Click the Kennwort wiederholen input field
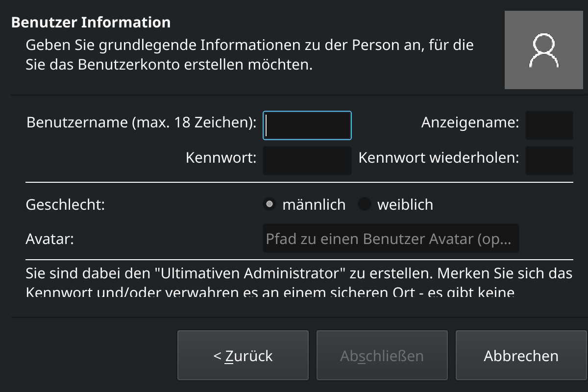 pos(549,161)
